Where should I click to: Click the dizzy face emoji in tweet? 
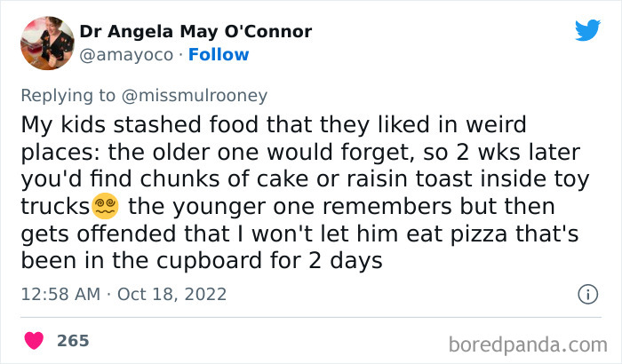pos(105,208)
